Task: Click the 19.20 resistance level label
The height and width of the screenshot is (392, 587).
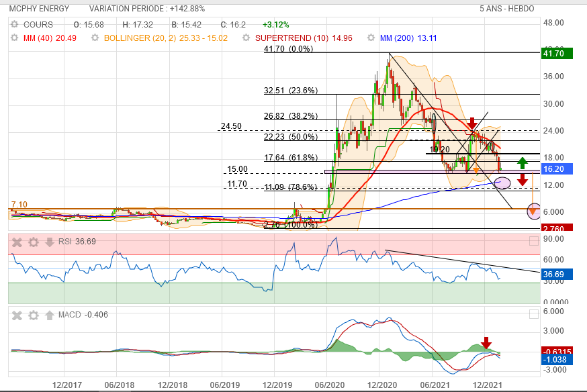Action: pyautogui.click(x=439, y=150)
